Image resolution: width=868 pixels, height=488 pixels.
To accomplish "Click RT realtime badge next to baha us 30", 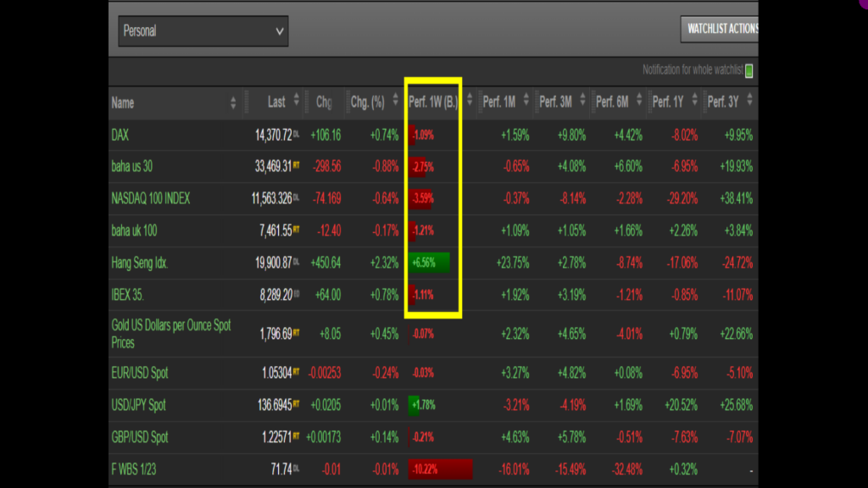I will 297,167.
